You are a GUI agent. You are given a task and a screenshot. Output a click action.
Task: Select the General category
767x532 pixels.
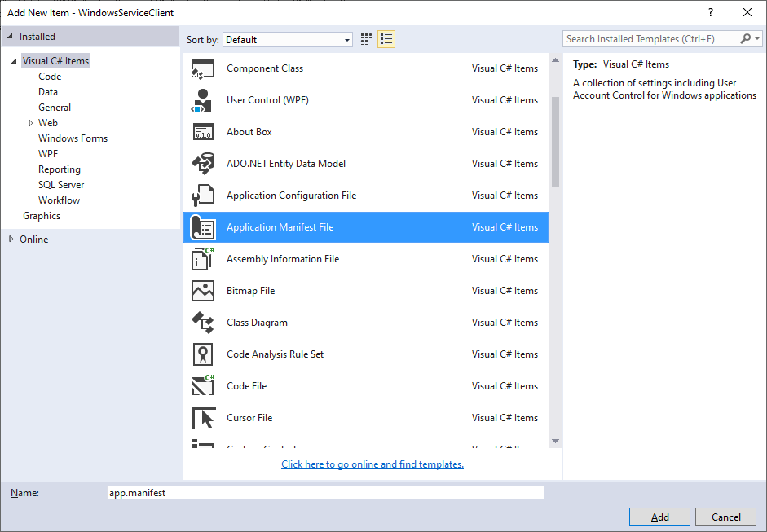(55, 108)
